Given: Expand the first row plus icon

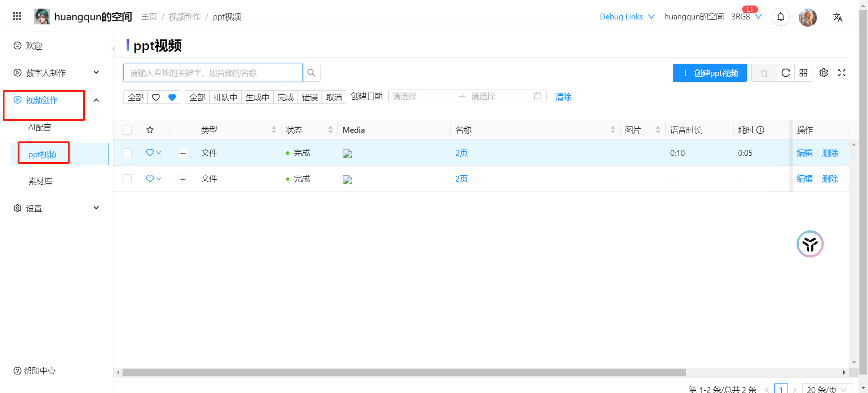Looking at the screenshot, I should tap(183, 154).
